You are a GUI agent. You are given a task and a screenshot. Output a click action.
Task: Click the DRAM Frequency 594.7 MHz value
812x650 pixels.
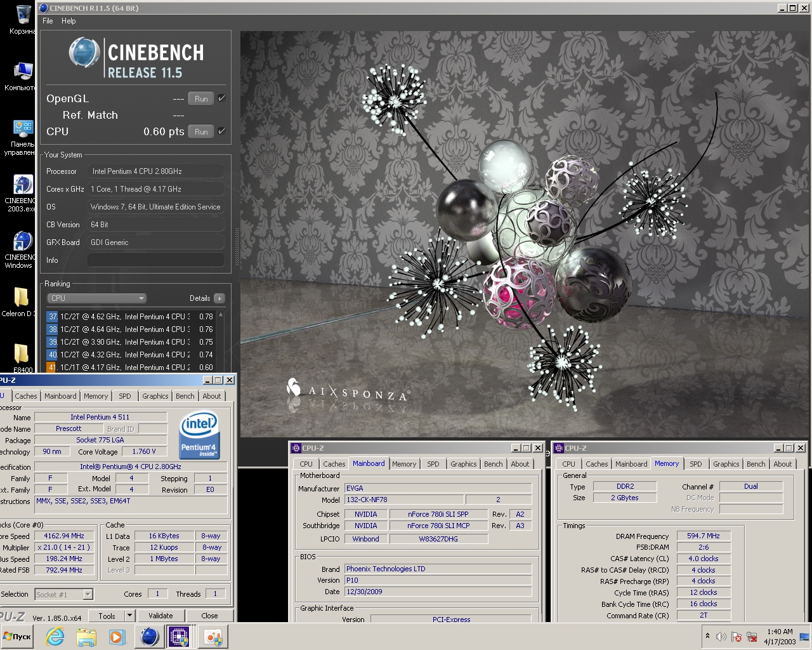point(704,536)
